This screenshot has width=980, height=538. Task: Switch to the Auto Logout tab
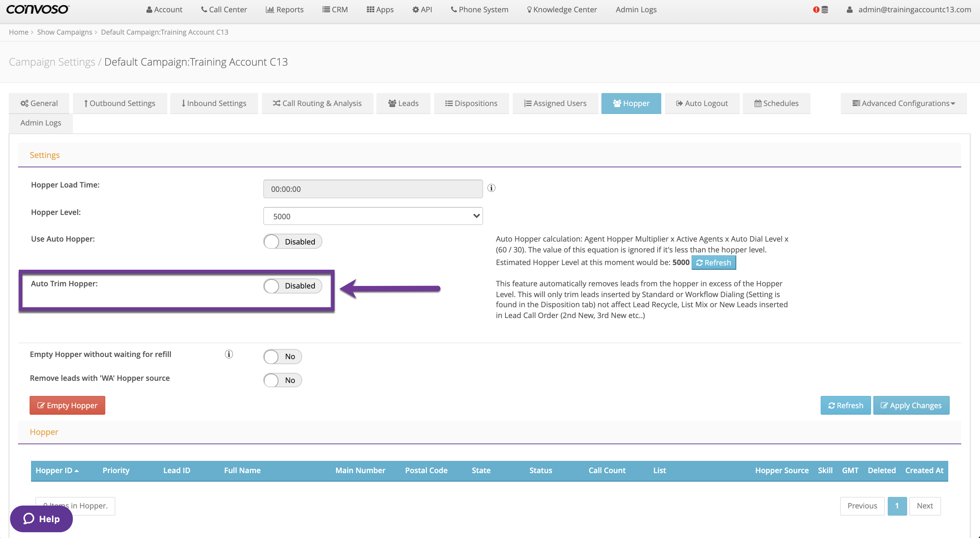point(702,103)
